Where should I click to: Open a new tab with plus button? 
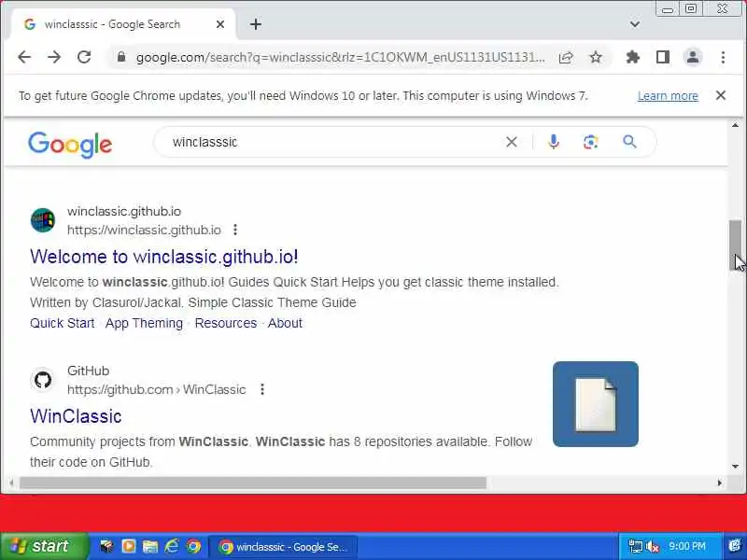(256, 24)
